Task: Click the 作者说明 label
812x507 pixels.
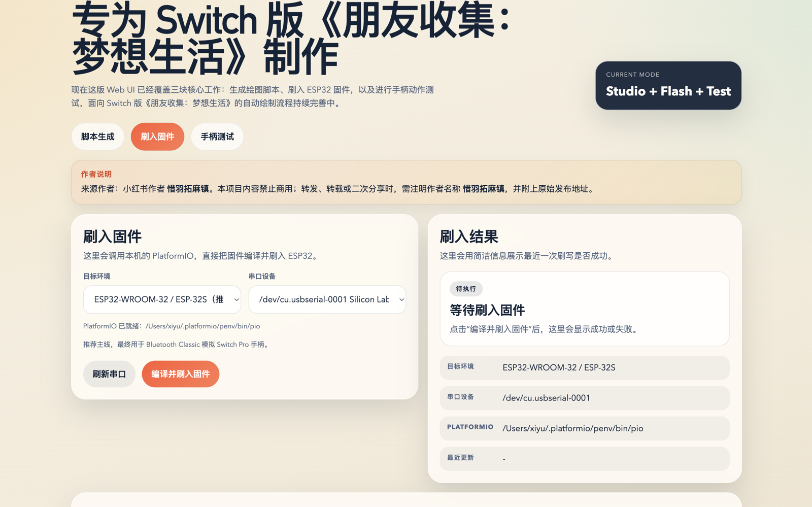Action: point(96,174)
